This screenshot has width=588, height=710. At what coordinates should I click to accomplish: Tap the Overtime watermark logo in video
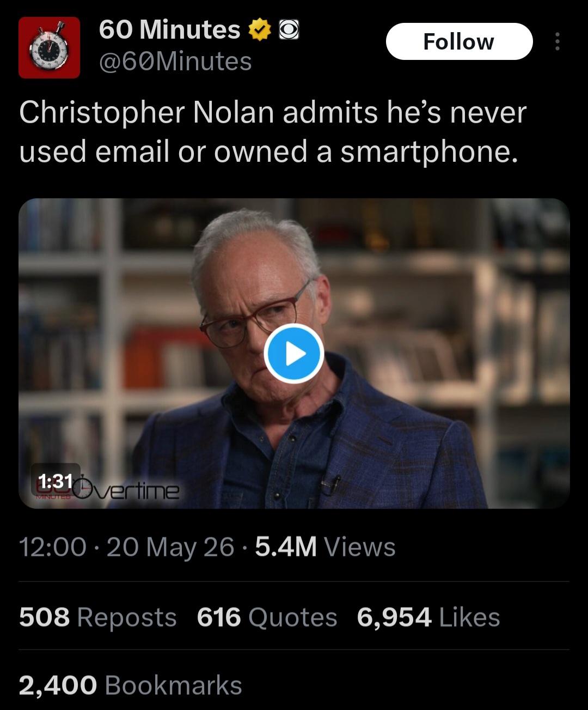tap(125, 491)
